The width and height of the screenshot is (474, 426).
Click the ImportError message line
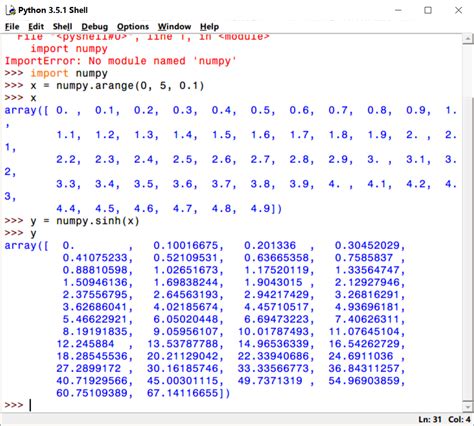[120, 61]
